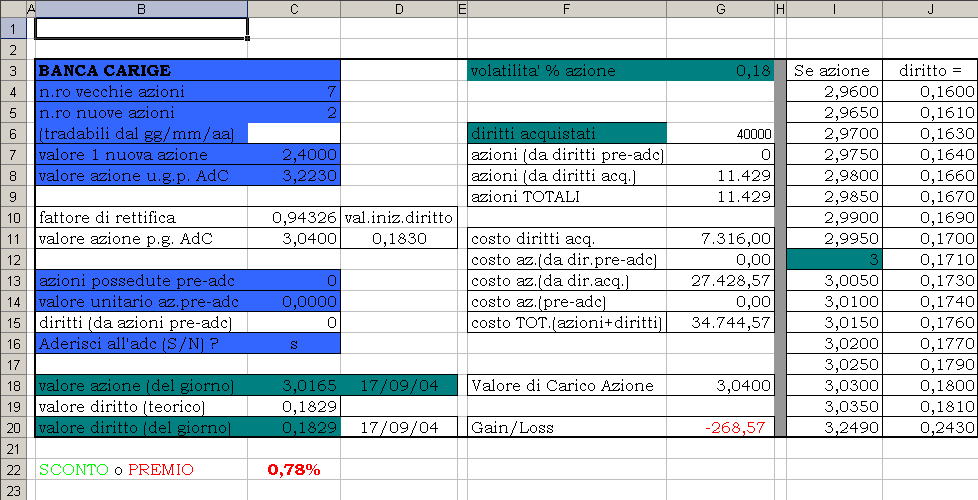Select the BANCA CARIGE title cell

pos(141,71)
